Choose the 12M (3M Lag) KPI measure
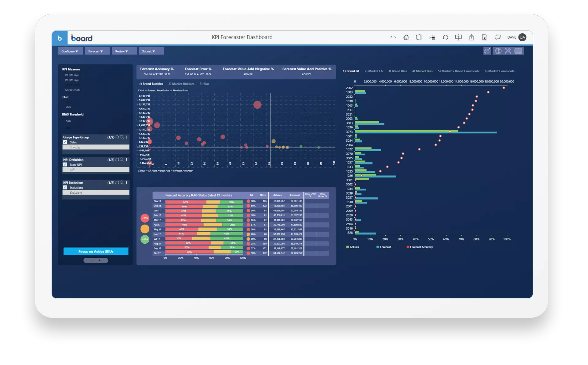588x365 pixels. pyautogui.click(x=72, y=90)
